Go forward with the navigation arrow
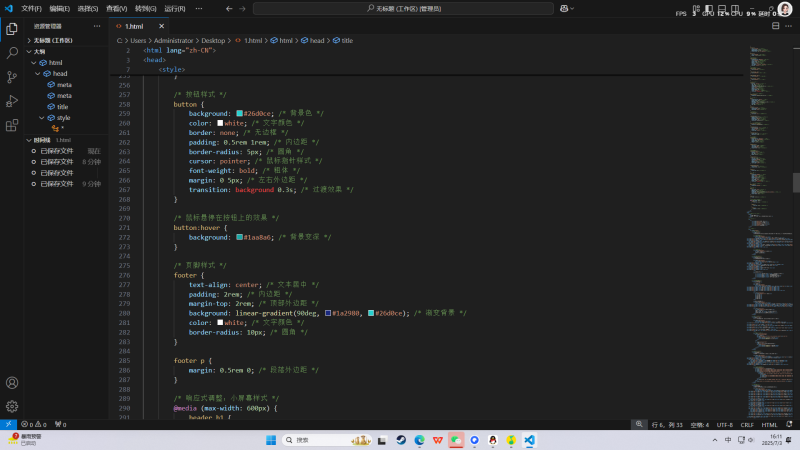This screenshot has width=800, height=450. pos(242,9)
